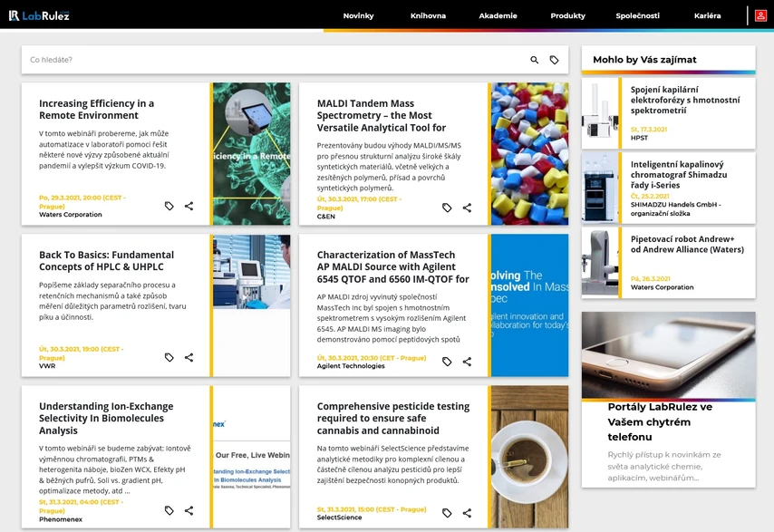Viewport: 774px width, 532px height.
Task: Share the Comprehensive pesticide testing card
Action: (467, 513)
